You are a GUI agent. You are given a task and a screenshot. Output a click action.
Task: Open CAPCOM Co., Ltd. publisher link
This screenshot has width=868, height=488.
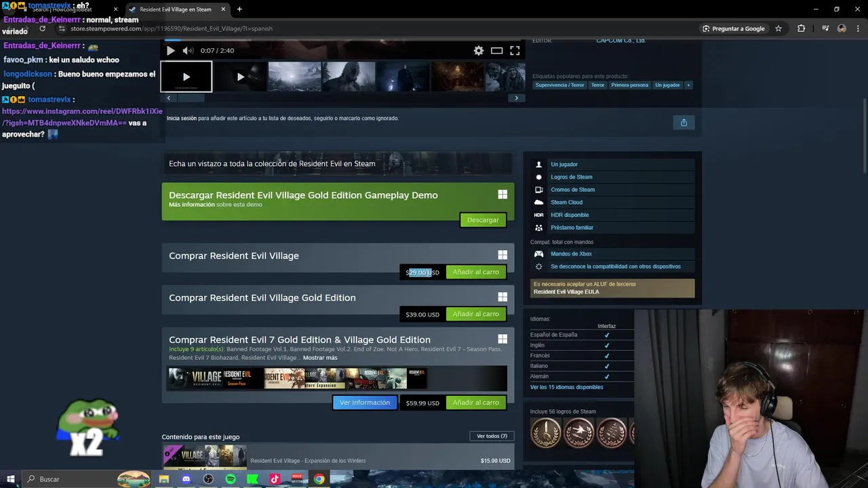[620, 41]
